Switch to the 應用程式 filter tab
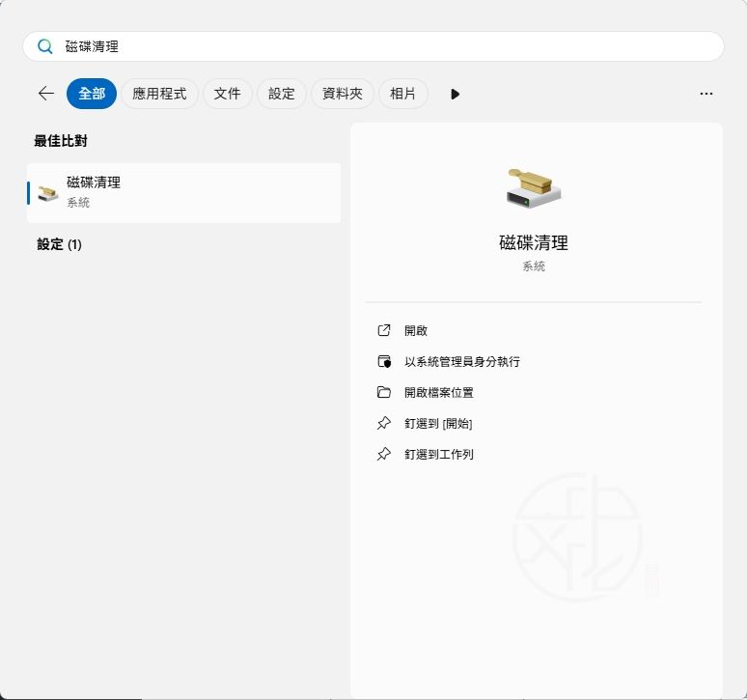The image size is (747, 700). [159, 94]
